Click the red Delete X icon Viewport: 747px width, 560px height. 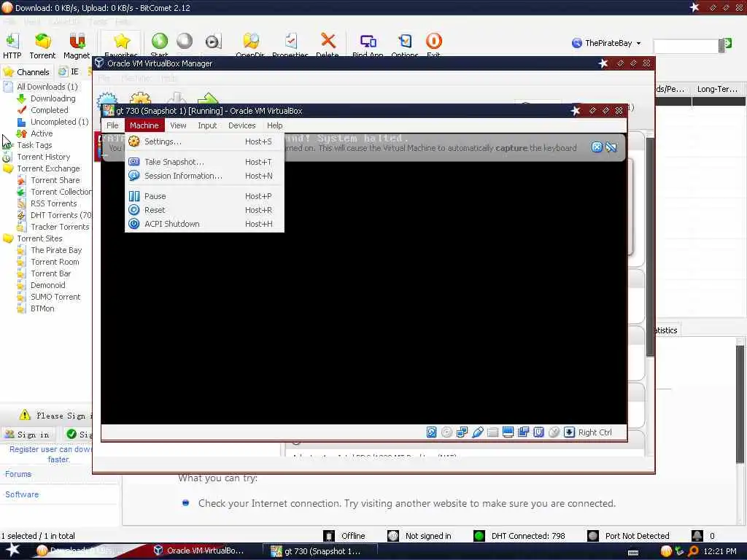(x=328, y=41)
